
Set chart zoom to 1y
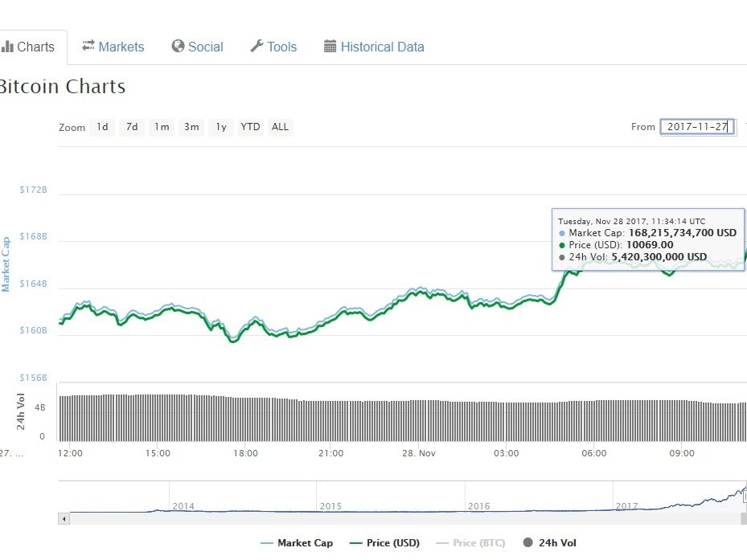tap(221, 127)
